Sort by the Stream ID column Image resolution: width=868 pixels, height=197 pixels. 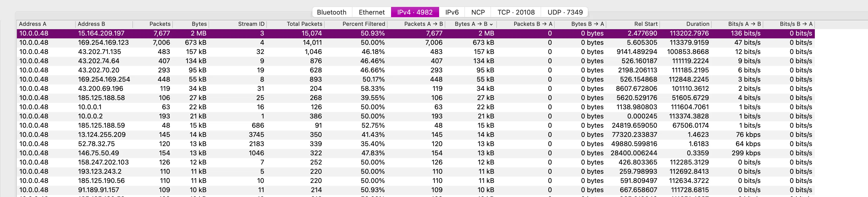pos(251,24)
